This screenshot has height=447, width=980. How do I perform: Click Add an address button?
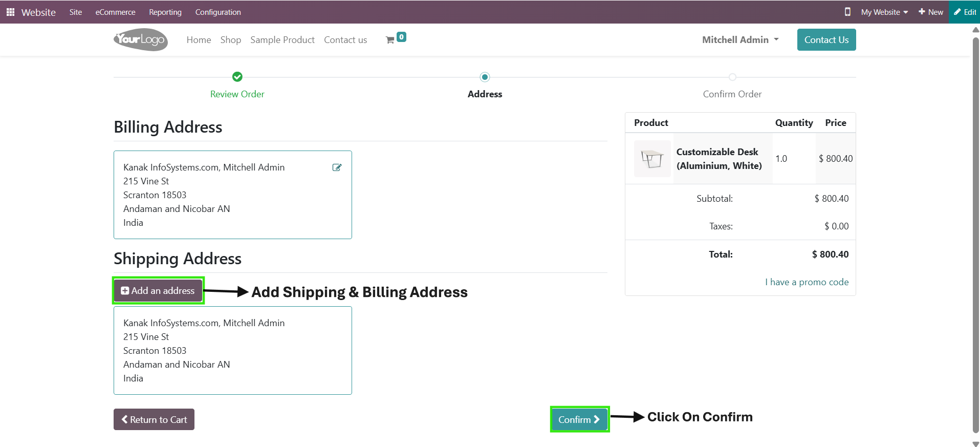[x=158, y=290]
